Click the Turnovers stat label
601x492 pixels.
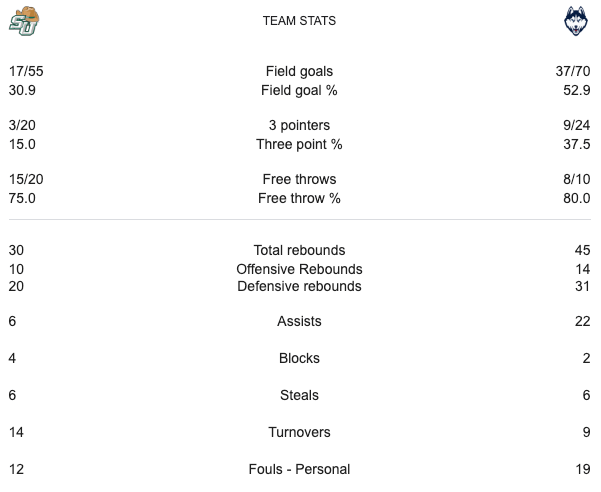click(x=300, y=432)
